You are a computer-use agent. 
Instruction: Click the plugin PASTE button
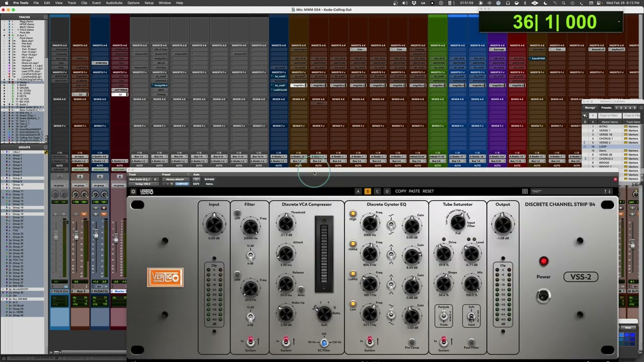click(x=414, y=191)
